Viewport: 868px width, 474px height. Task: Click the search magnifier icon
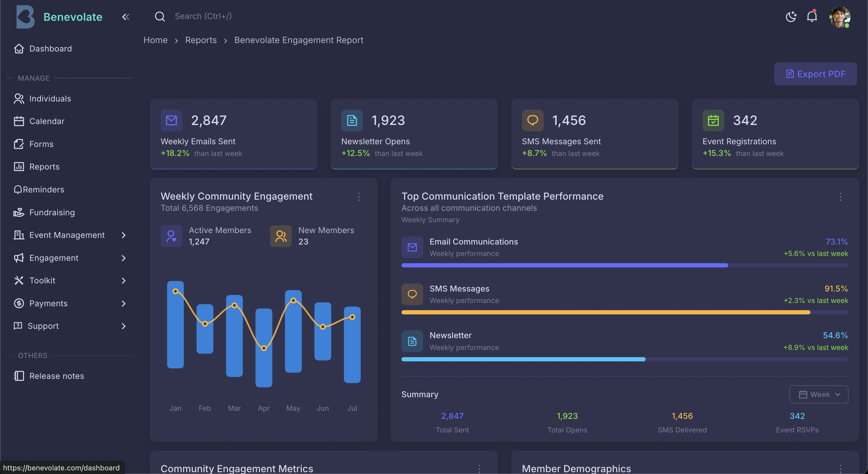[160, 16]
